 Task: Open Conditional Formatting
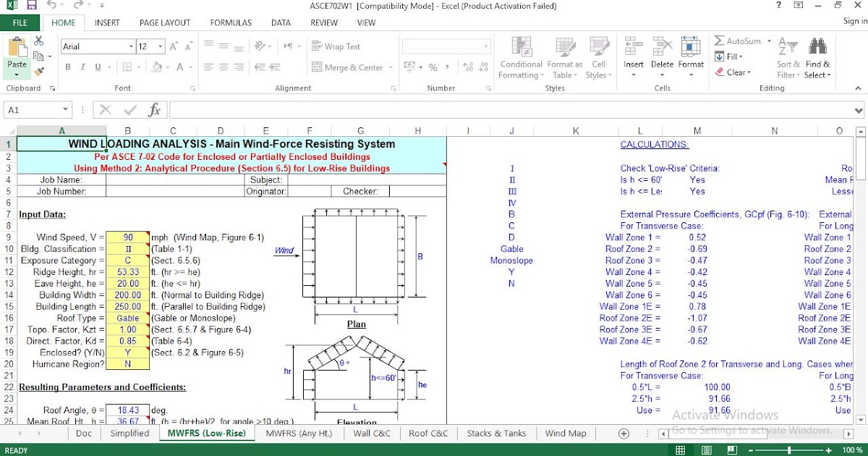click(x=520, y=58)
